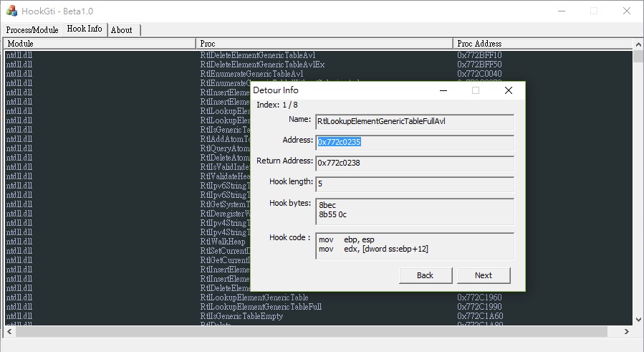Close the Detour Info dialog
The height and width of the screenshot is (352, 644).
tap(508, 91)
